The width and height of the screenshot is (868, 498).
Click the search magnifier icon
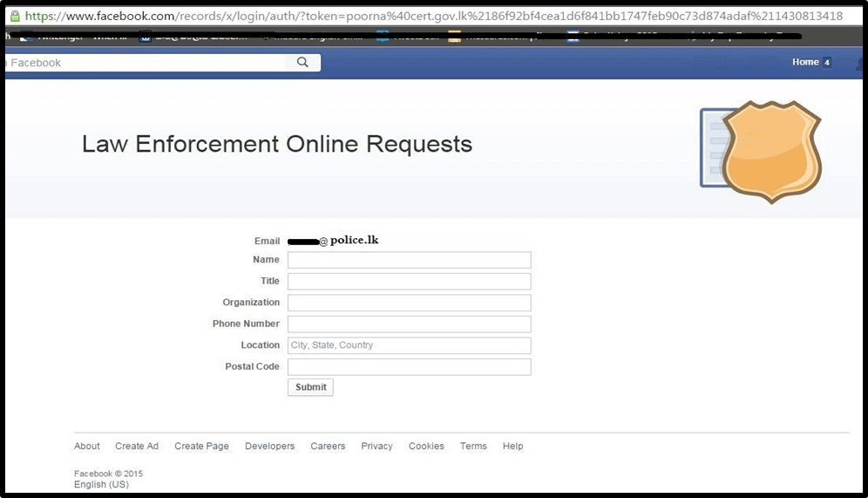click(x=302, y=62)
